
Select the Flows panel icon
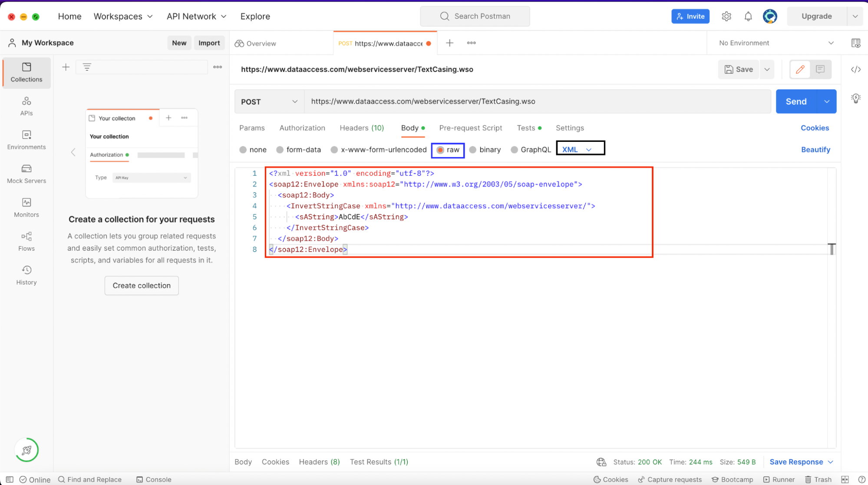point(26,237)
